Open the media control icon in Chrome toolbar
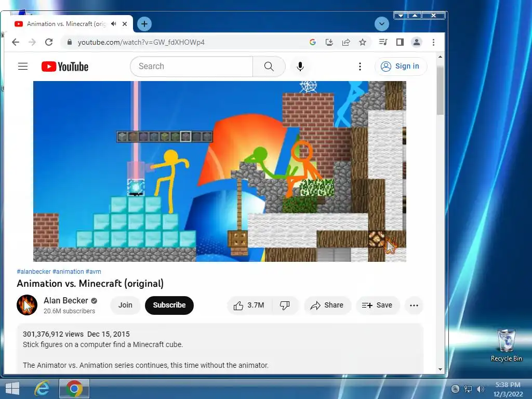Screen dimensions: 532x399 [x=383, y=42]
